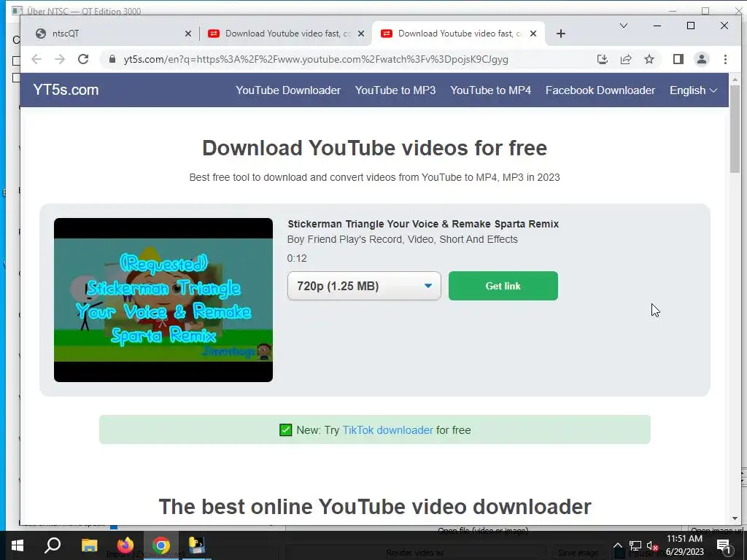The image size is (747, 560).
Task: Open the Chrome profile avatar menu
Action: click(701, 59)
